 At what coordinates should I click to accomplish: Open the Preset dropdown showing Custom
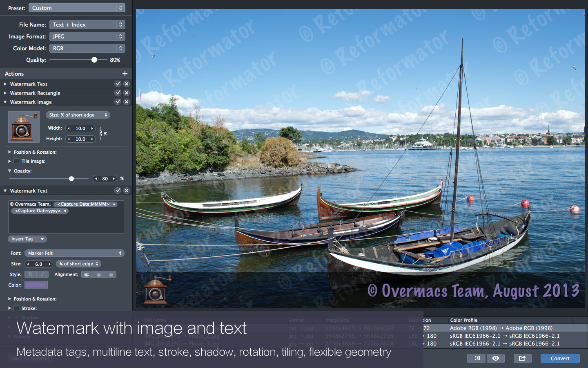point(77,8)
